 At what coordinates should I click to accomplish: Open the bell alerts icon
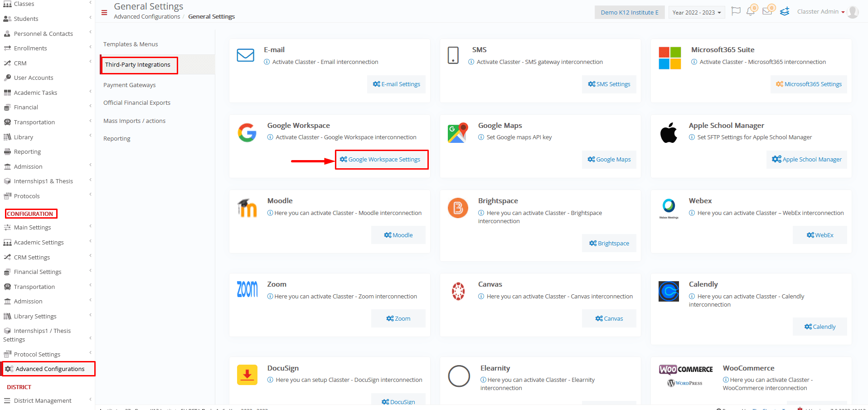[751, 11]
